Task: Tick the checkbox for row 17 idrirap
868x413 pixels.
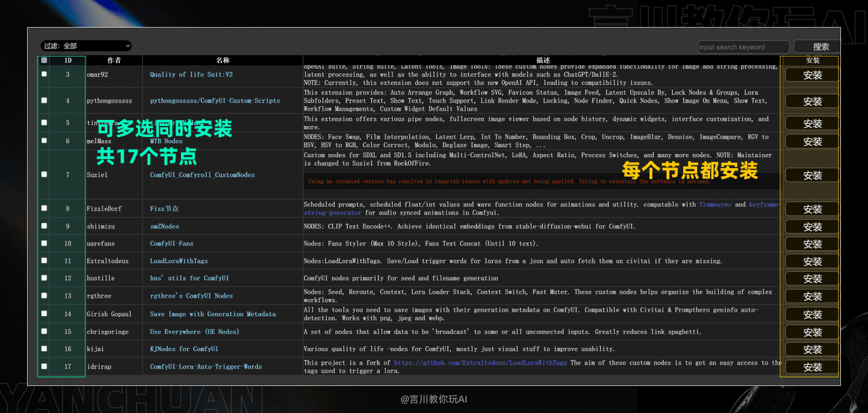Action: (44, 367)
